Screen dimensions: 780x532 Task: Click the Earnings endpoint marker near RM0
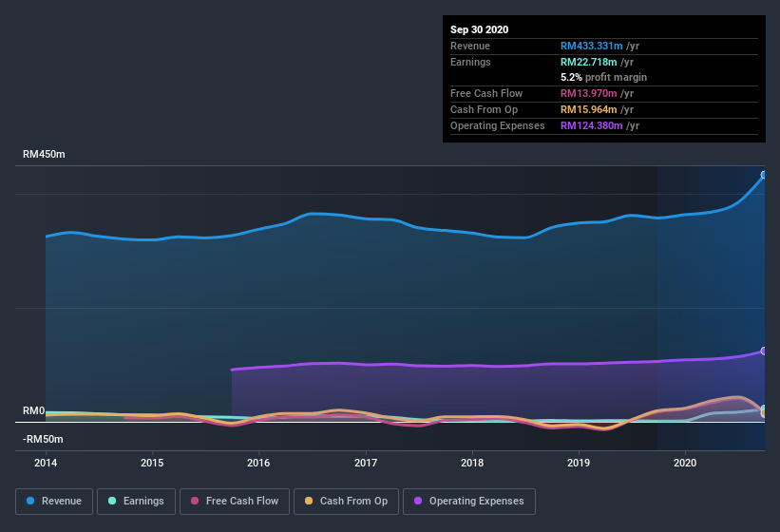[764, 409]
